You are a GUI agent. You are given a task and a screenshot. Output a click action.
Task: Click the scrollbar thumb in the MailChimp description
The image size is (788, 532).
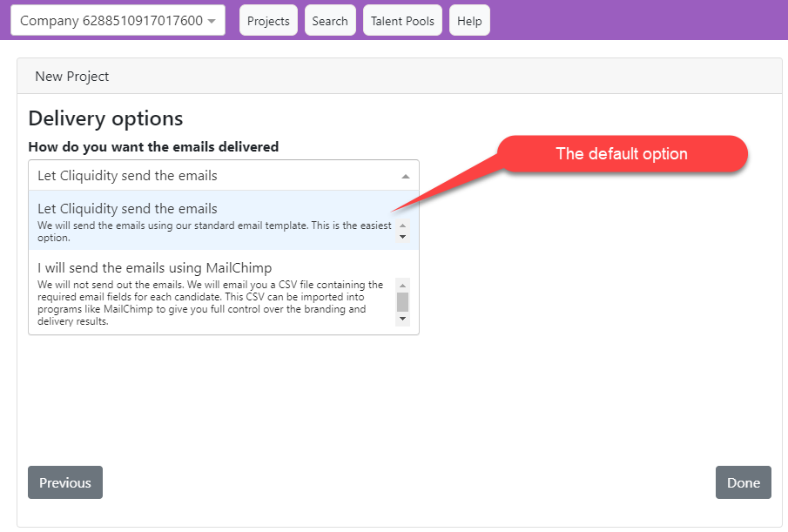tap(402, 301)
